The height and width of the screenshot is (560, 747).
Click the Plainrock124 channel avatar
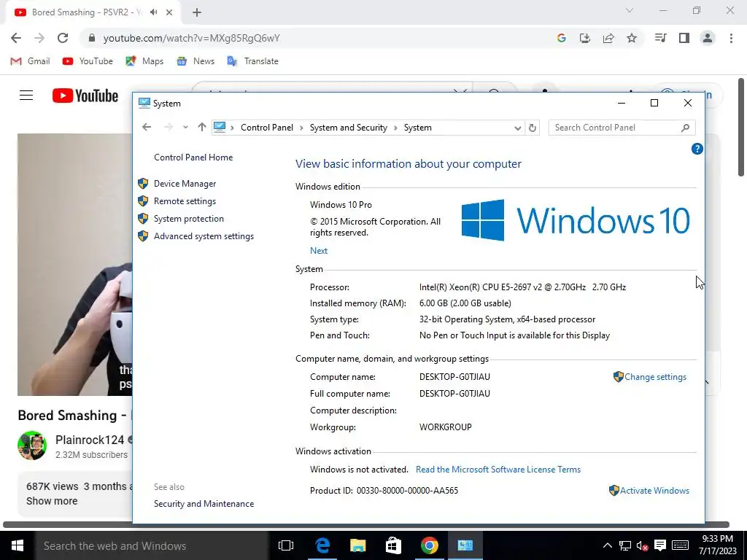tap(32, 446)
